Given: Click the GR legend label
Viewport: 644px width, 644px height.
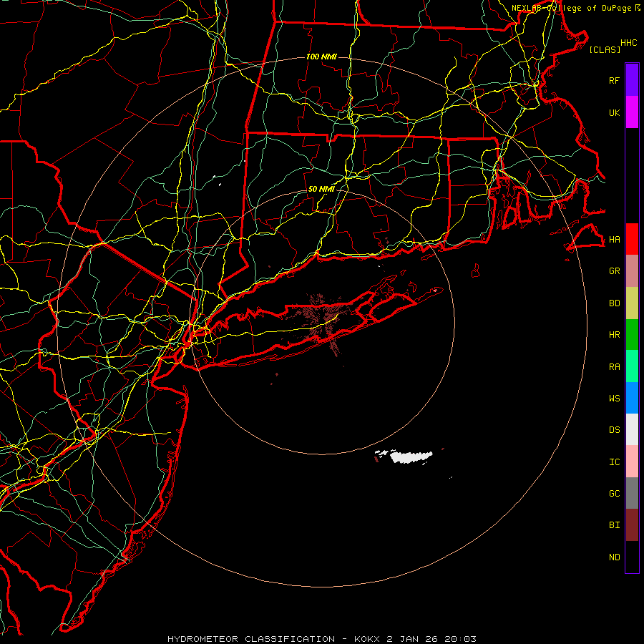Looking at the screenshot, I should [x=614, y=271].
